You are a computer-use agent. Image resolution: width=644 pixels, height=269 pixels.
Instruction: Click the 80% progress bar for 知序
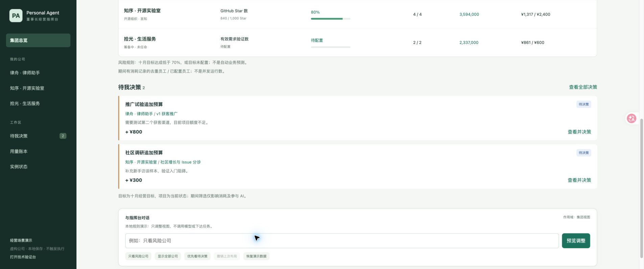331,19
